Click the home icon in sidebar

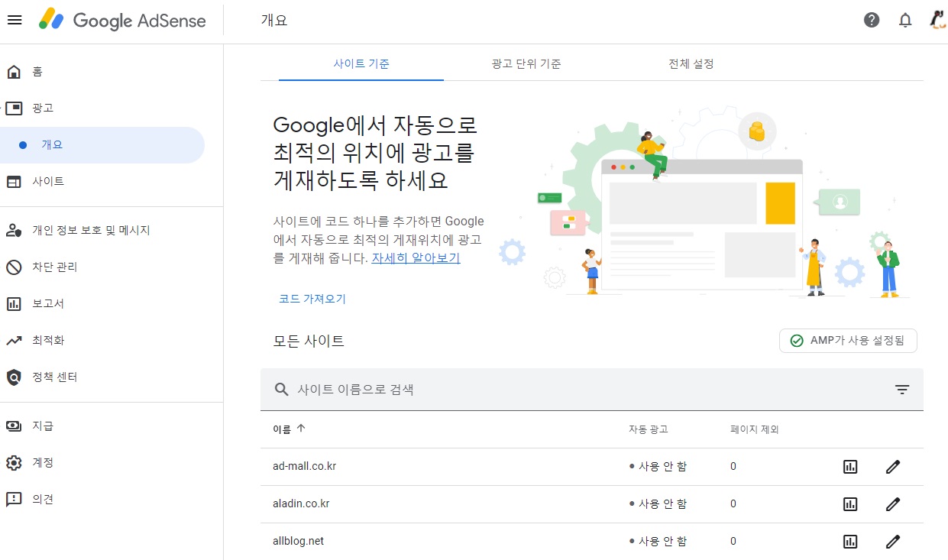pyautogui.click(x=14, y=72)
